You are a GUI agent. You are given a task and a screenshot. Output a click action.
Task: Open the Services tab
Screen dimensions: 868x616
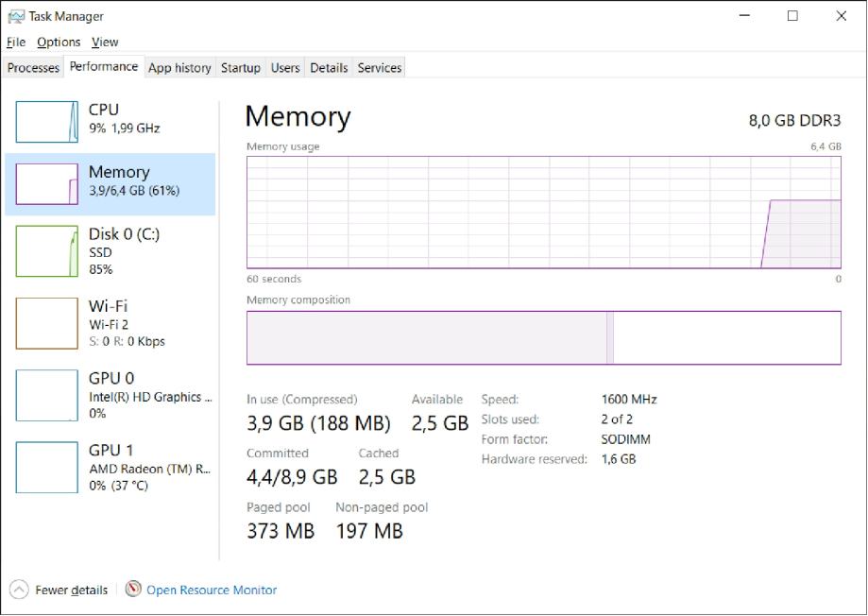tap(380, 68)
